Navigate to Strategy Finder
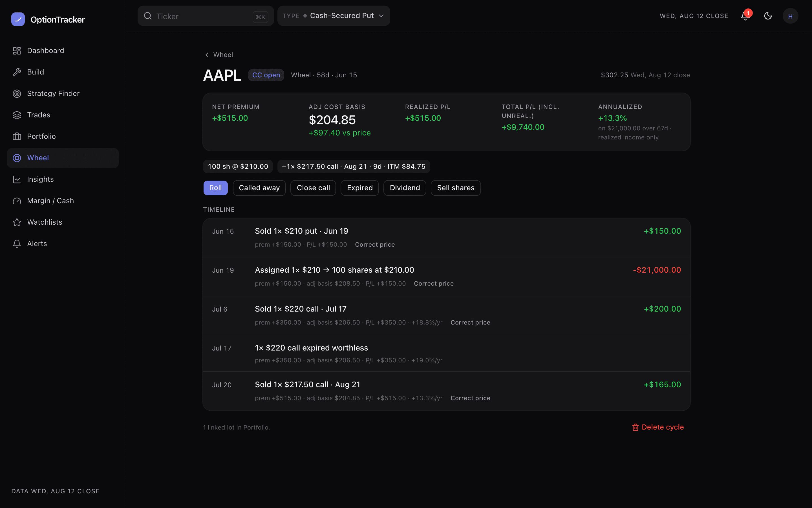Image resolution: width=812 pixels, height=508 pixels. coord(63,94)
